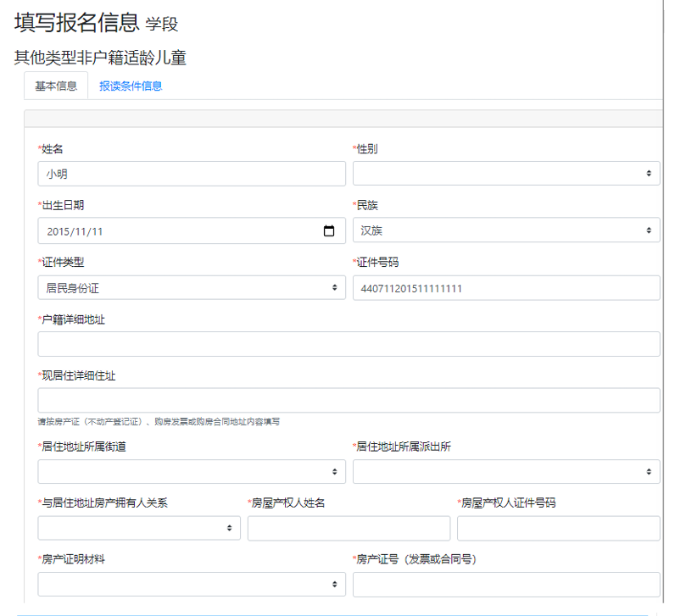675x616 pixels.
Task: Click the 户籍详细地址 input field
Action: click(x=349, y=344)
